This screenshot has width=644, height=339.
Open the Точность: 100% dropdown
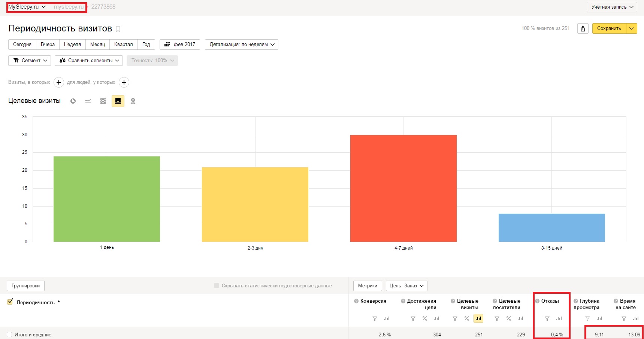point(152,61)
